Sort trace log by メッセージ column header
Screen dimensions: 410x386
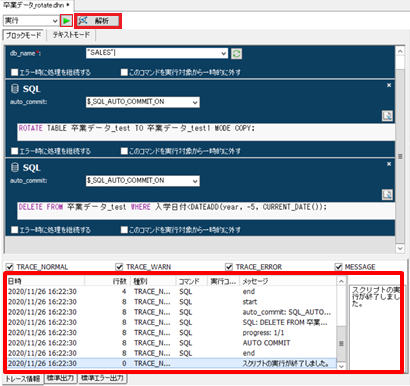pos(288,281)
